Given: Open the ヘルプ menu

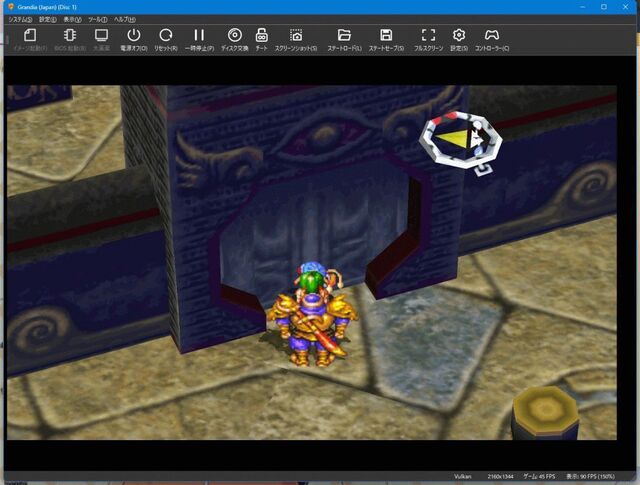Looking at the screenshot, I should click(124, 19).
